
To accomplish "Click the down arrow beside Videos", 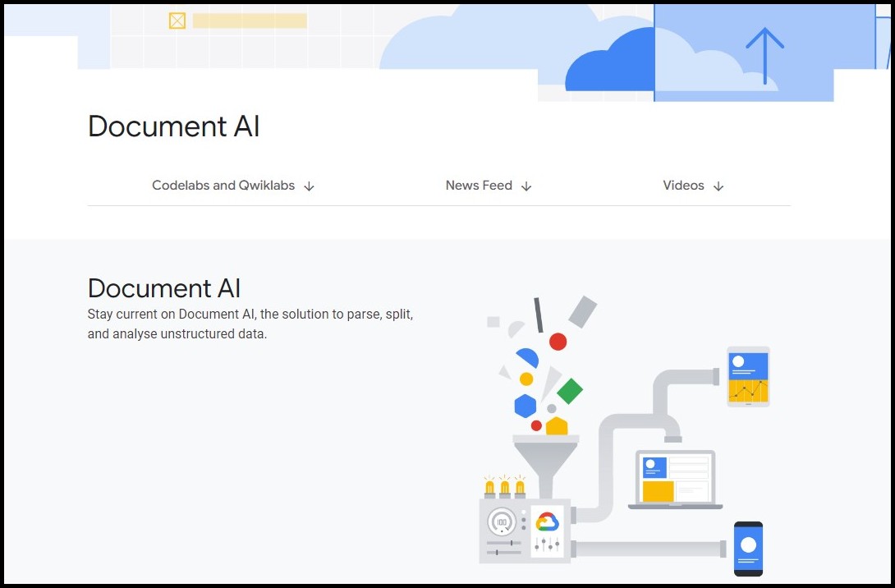I will click(x=718, y=186).
